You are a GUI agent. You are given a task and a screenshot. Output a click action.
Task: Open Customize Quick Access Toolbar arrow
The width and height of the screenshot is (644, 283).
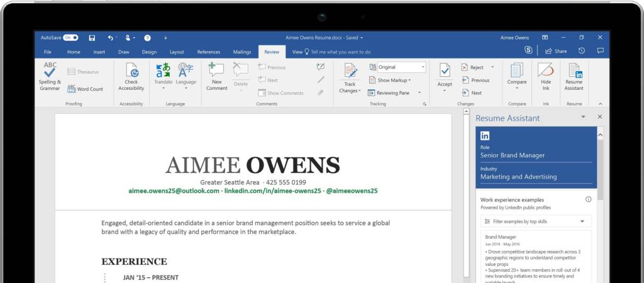pyautogui.click(x=165, y=38)
